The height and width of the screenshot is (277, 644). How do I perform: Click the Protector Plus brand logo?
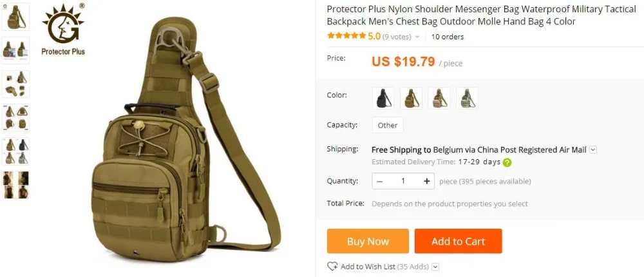pyautogui.click(x=63, y=30)
